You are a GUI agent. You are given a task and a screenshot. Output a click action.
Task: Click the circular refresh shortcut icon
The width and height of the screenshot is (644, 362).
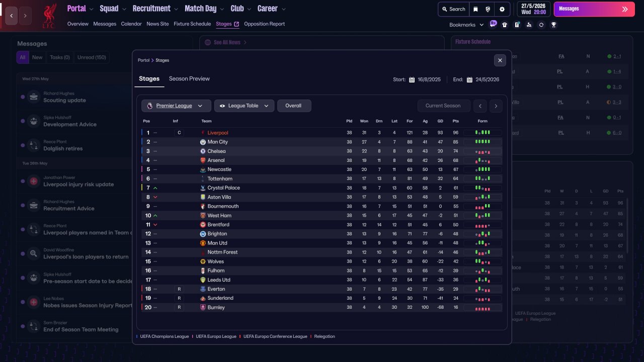541,25
